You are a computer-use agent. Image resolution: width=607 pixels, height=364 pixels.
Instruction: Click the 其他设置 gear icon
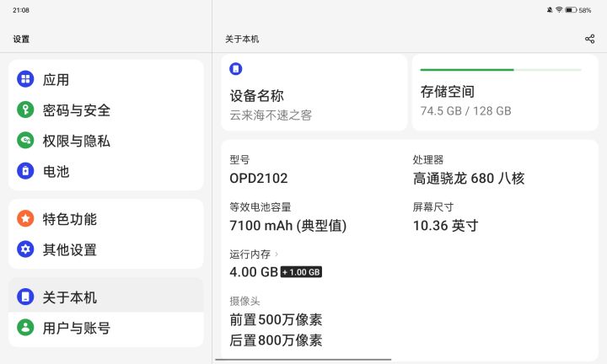[x=25, y=249]
